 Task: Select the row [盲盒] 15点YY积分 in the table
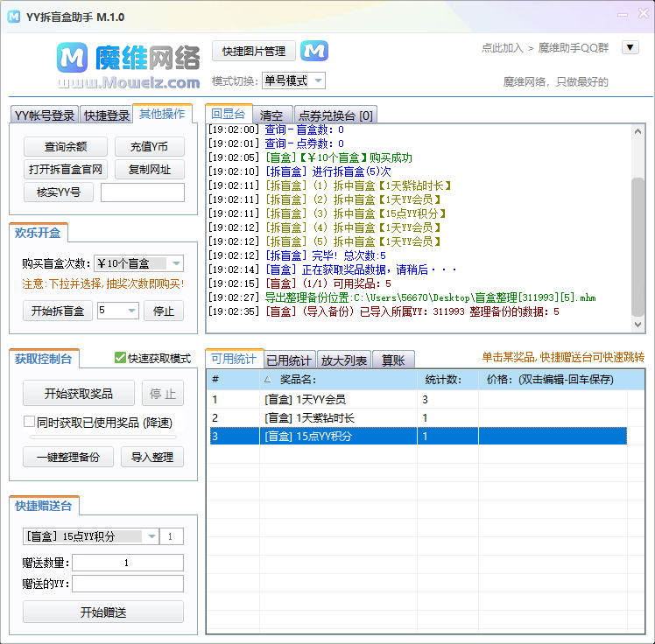[x=418, y=436]
